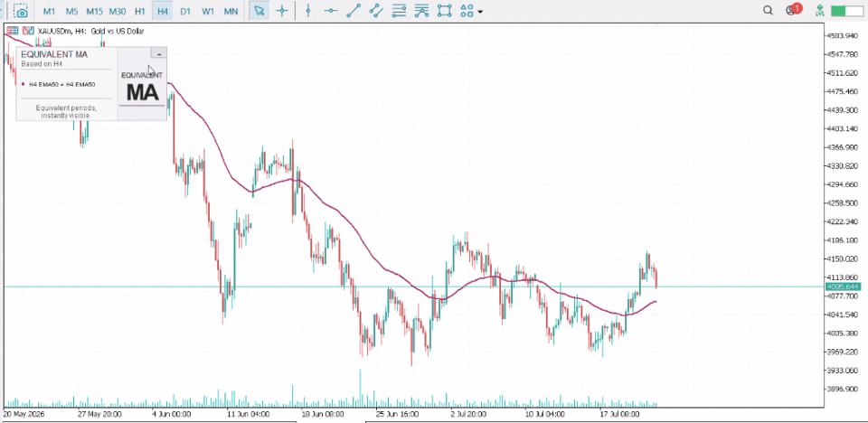Collapse the Equivalent MA panel
Screen dimensions: 868x423
click(159, 53)
